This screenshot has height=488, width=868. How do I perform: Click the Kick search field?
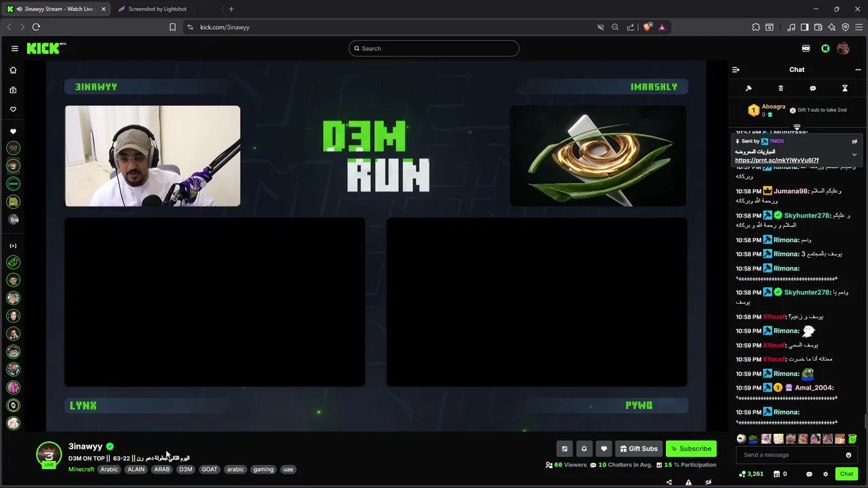[x=434, y=48]
